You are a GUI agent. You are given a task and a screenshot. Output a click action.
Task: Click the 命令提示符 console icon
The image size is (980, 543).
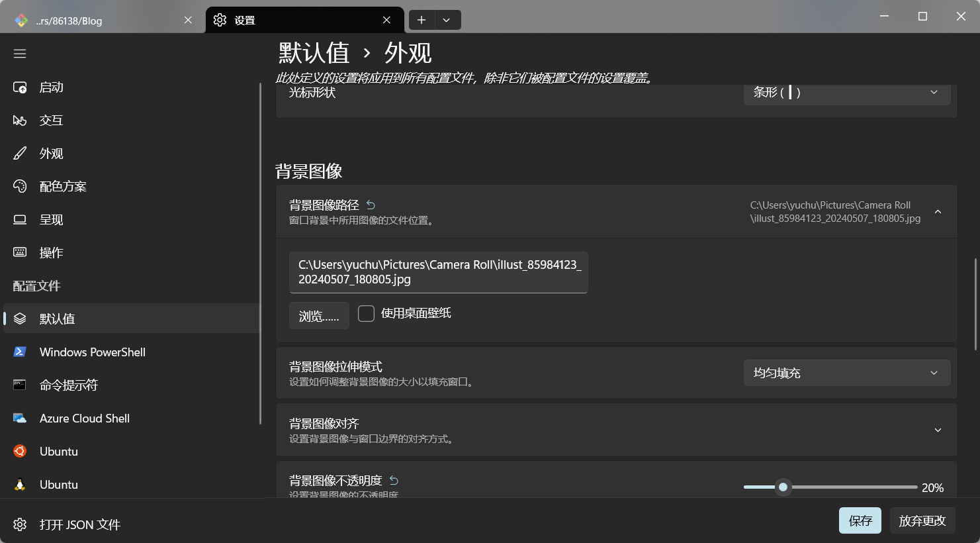[20, 385]
